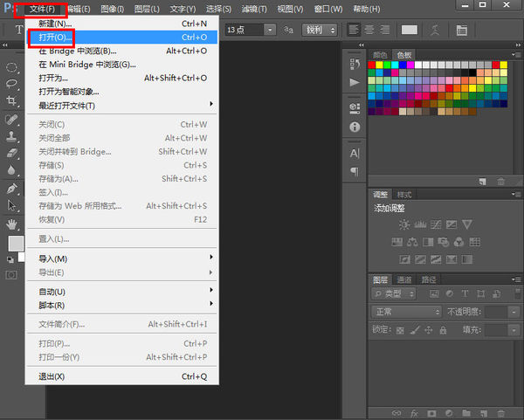
Task: Pick the red swatch at top-left of 色板
Action: 372,65
